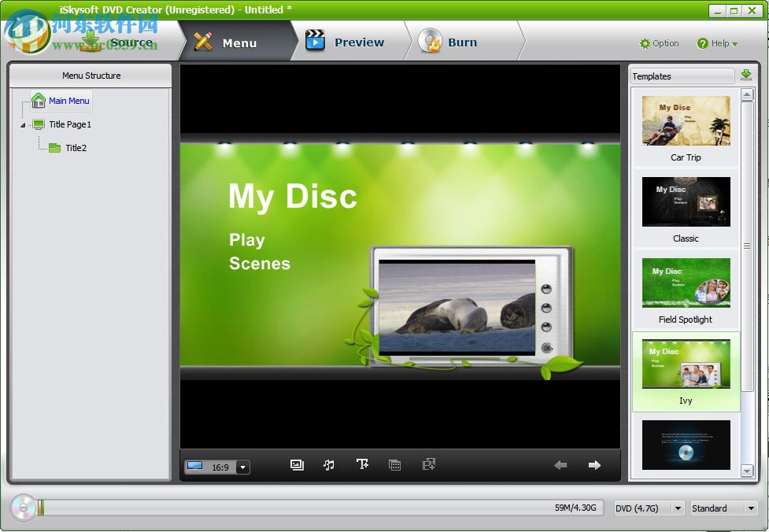Open the 16:9 aspect ratio dropdown

pyautogui.click(x=242, y=467)
